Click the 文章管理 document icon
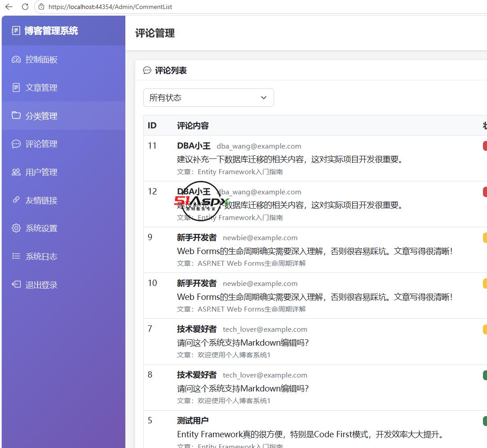487x448 pixels. (x=16, y=88)
